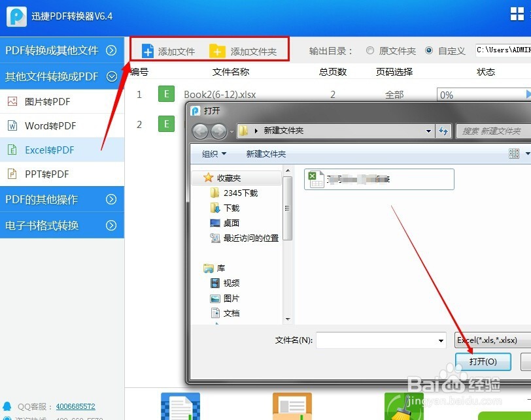
Task: Click 添加文件 add file button
Action: point(168,52)
